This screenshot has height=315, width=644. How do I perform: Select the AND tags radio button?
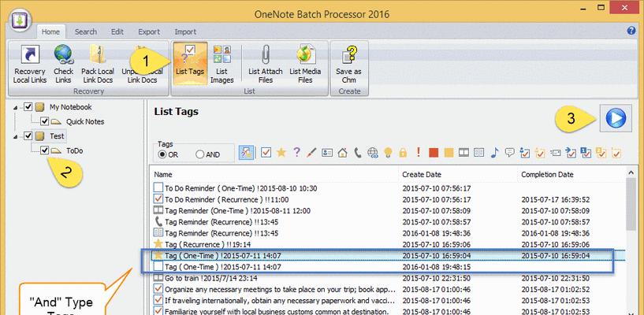point(199,154)
